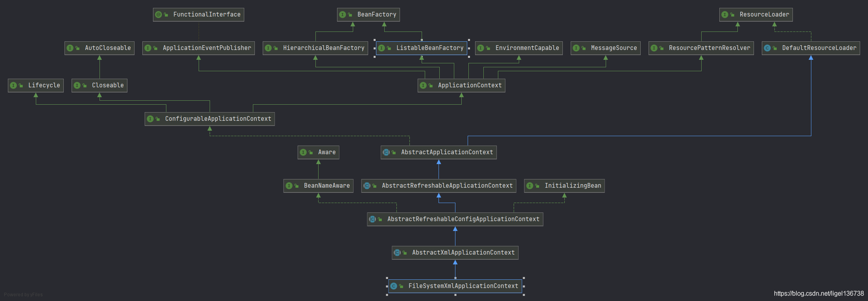
Task: Click the ApplicationContext node
Action: tap(461, 85)
